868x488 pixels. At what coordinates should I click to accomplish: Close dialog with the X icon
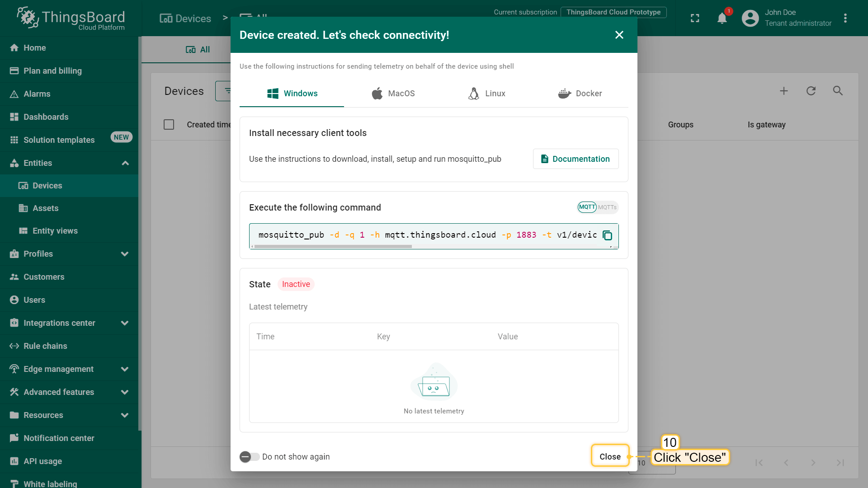[x=619, y=35]
